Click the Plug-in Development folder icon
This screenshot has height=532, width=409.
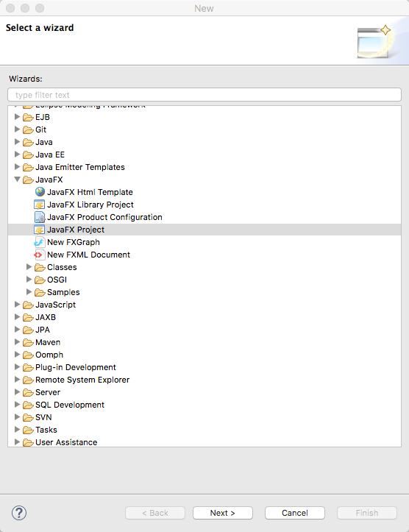[x=28, y=367]
